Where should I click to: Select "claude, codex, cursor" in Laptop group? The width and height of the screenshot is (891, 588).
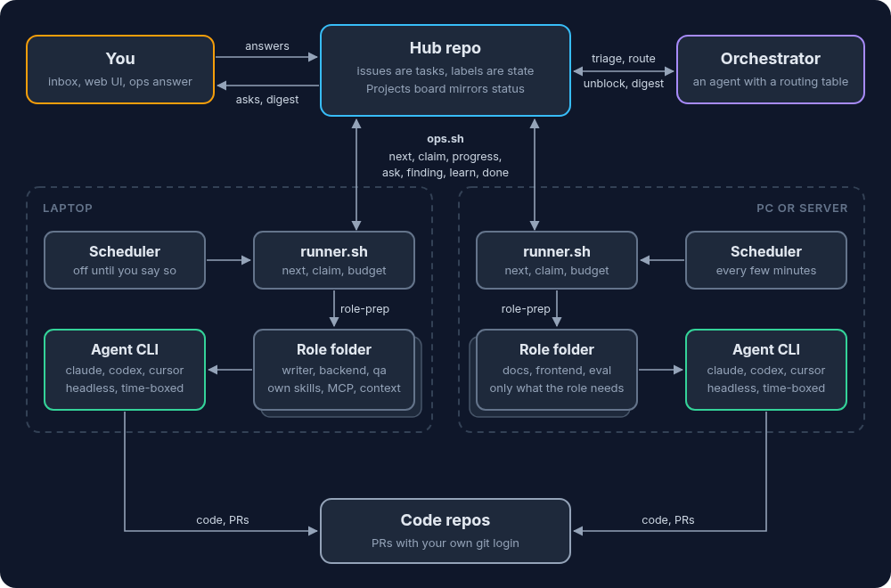pyautogui.click(x=125, y=371)
